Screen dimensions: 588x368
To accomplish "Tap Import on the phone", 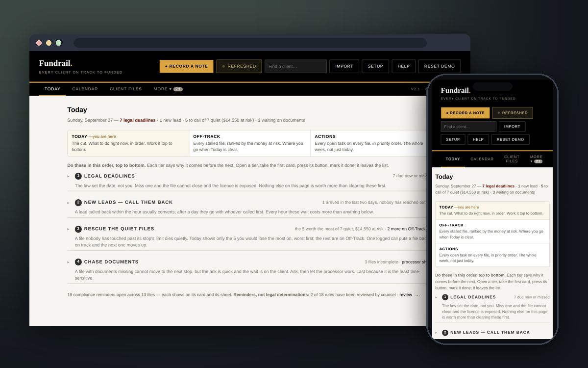I will coord(512,127).
